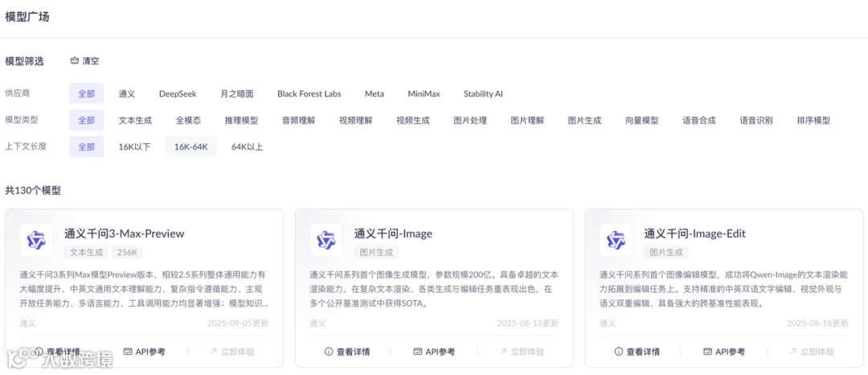Filter suppliers by MiniMax
The width and height of the screenshot is (868, 375).
(x=424, y=93)
